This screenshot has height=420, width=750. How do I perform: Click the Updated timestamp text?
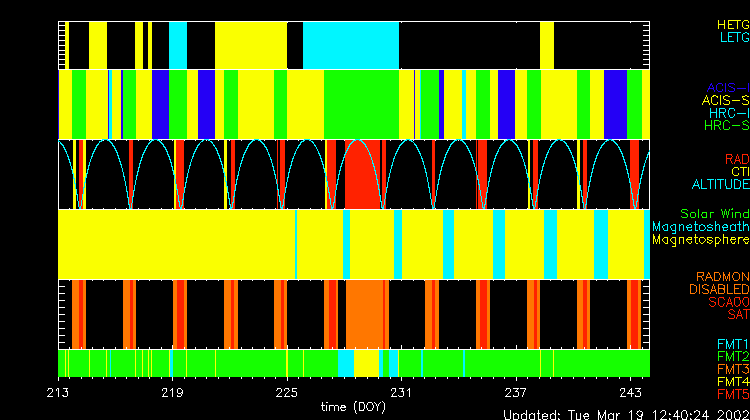pos(625,414)
